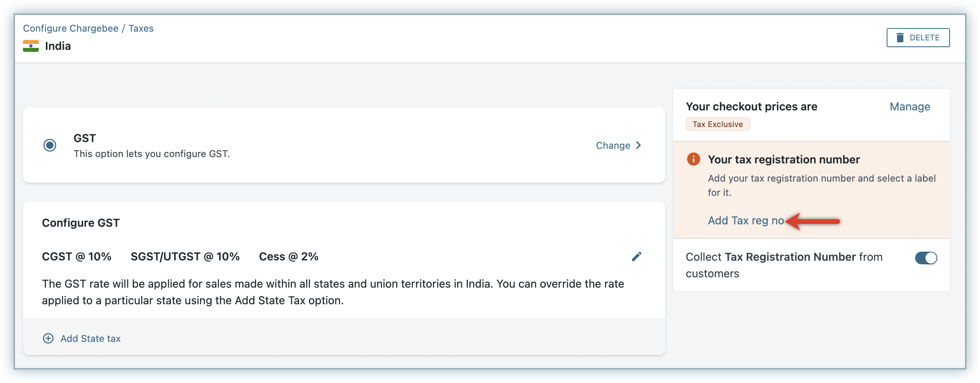Toggle Collect Tax Registration Number switch
Viewport: 980px width, 383px height.
point(925,258)
